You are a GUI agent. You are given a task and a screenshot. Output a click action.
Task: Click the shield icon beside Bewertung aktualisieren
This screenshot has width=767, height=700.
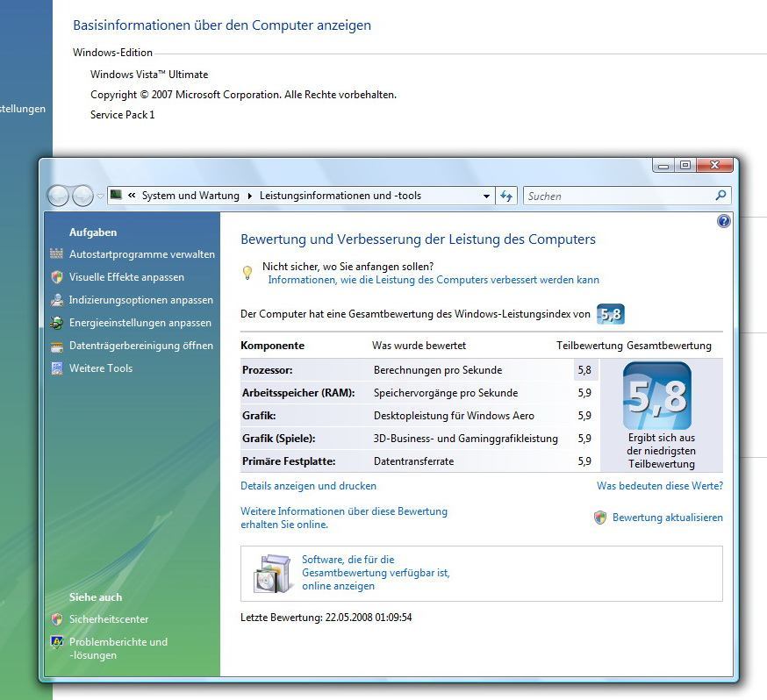600,518
